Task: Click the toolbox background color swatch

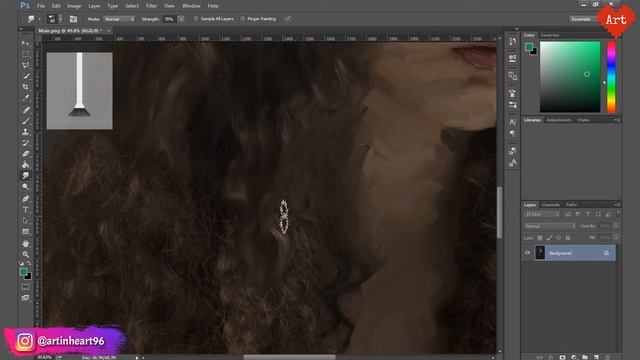Action: click(28, 276)
